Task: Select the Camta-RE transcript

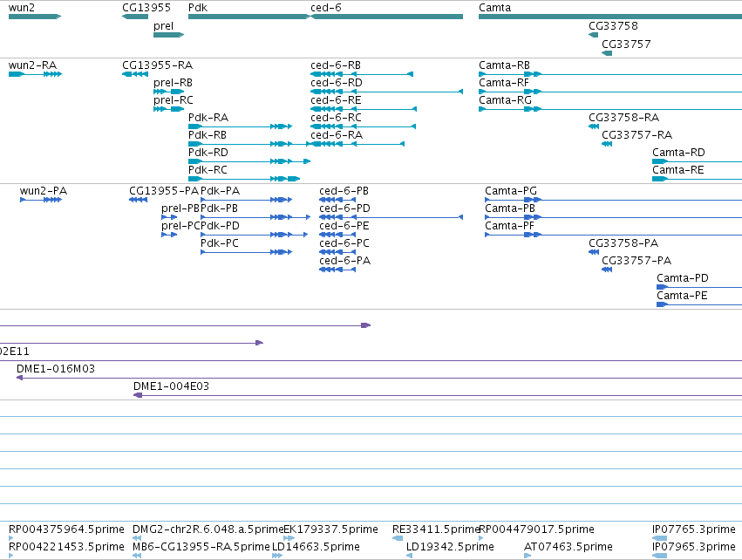Action: coord(697,179)
